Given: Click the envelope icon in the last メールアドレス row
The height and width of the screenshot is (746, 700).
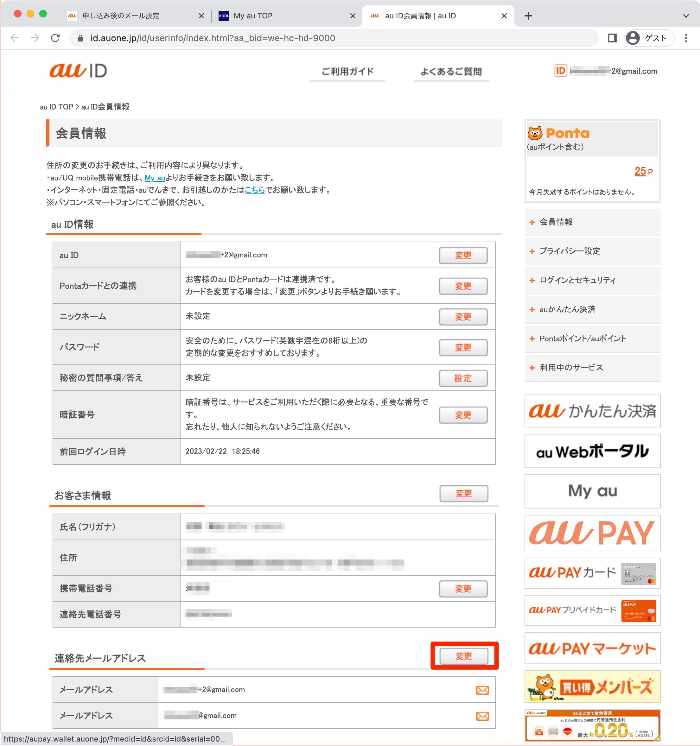Looking at the screenshot, I should point(482,716).
